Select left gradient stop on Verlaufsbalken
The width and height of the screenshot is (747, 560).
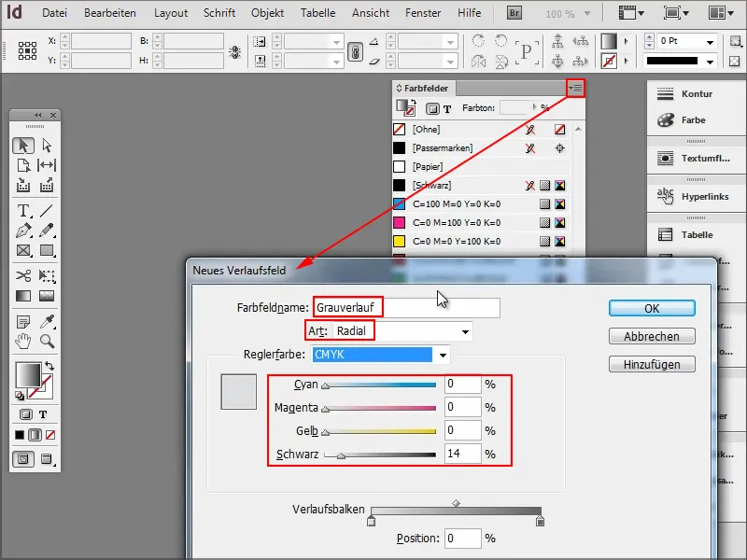coord(371,521)
